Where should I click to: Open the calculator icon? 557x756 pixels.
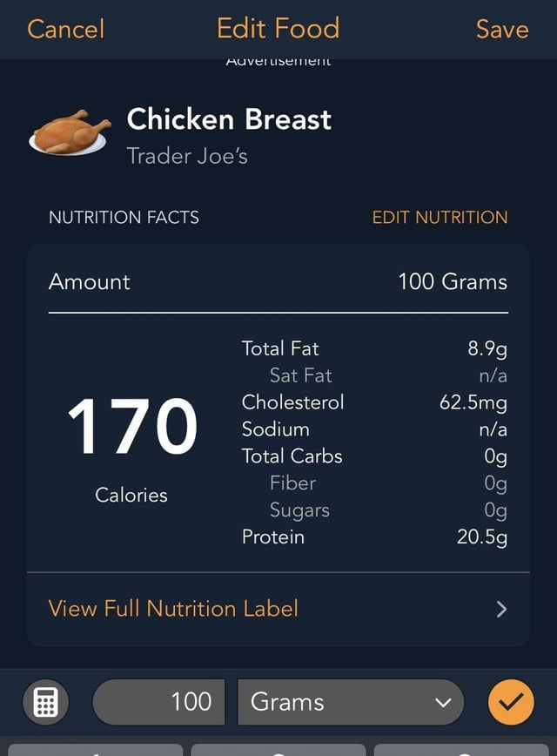click(x=44, y=702)
